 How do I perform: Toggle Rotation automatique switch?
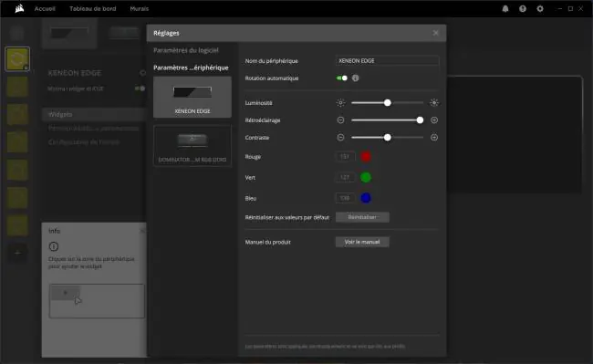coord(342,78)
